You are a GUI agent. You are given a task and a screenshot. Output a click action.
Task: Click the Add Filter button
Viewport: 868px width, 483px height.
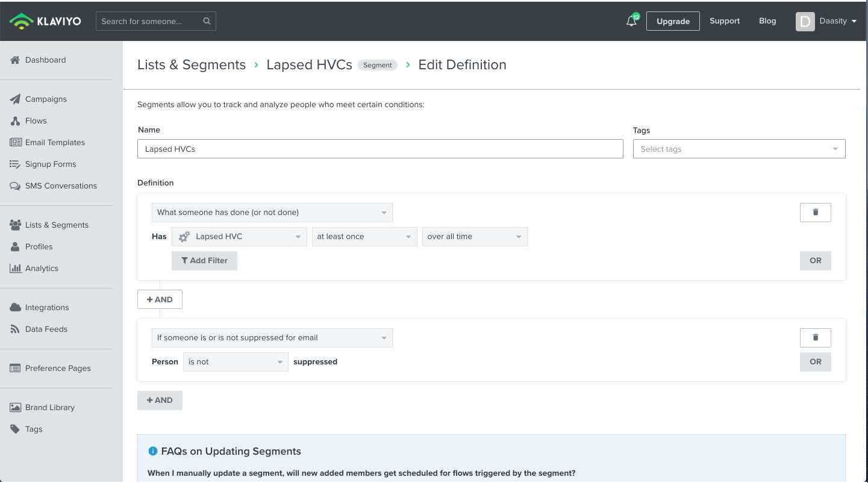[x=204, y=261]
